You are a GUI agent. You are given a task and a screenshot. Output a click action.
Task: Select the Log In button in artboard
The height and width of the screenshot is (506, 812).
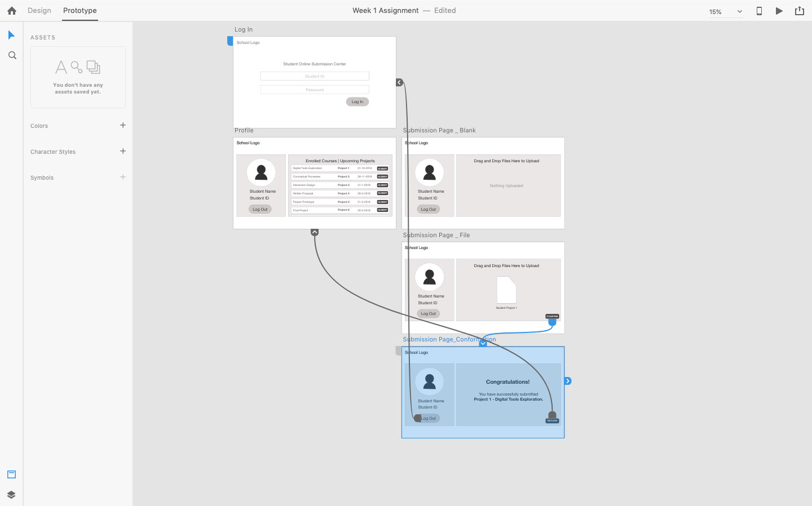coord(358,102)
